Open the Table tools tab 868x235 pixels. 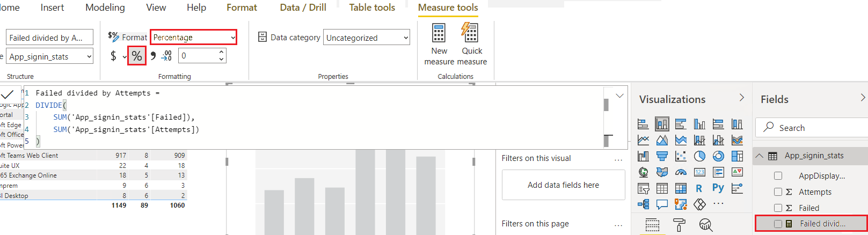(x=372, y=8)
